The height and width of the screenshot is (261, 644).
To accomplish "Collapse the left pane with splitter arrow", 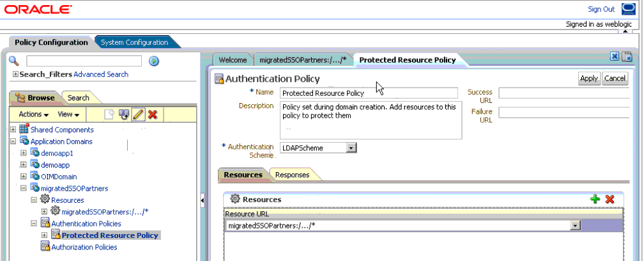I will pos(203,200).
